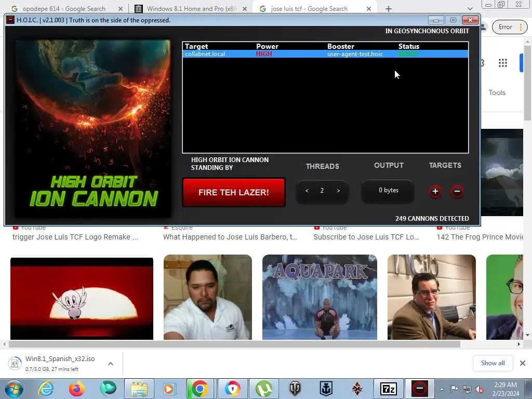532x399 pixels.
Task: Expand download item options chevron
Action: (x=111, y=363)
